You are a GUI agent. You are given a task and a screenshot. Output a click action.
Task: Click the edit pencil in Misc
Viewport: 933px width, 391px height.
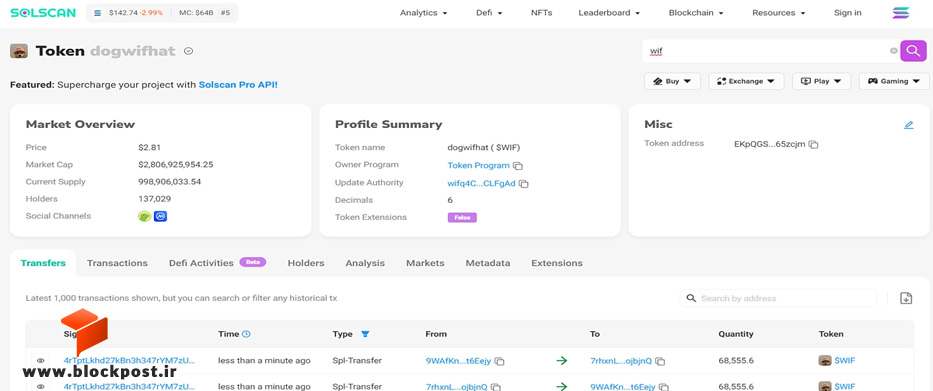click(909, 125)
